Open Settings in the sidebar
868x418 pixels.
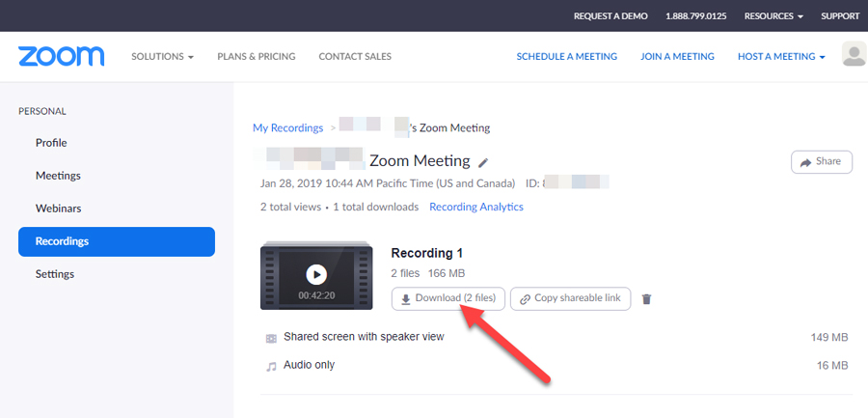[55, 274]
